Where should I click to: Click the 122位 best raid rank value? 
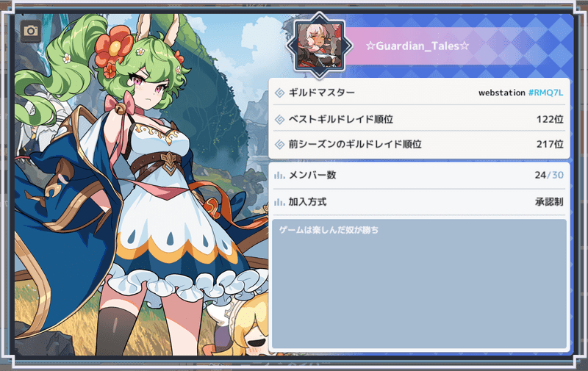(x=550, y=119)
